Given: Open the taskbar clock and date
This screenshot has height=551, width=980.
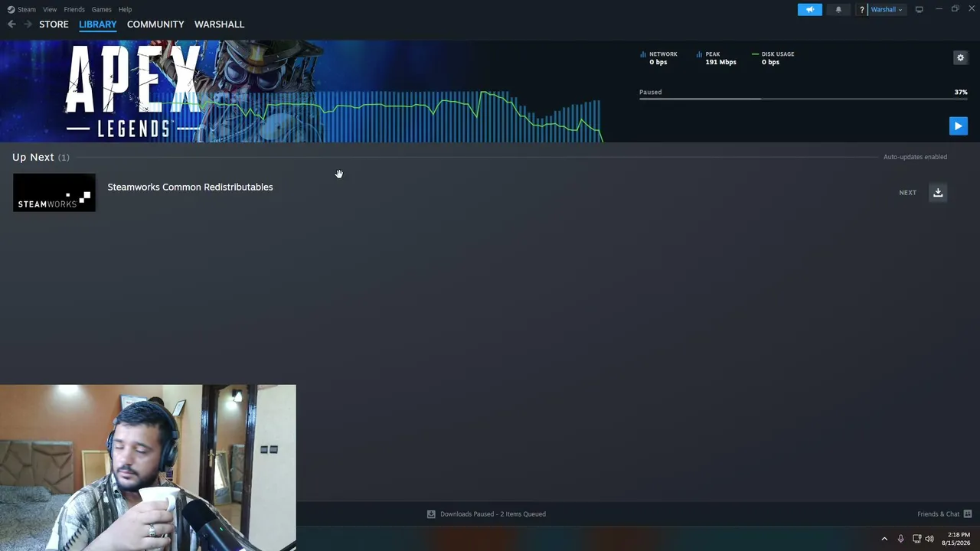Looking at the screenshot, I should [956, 539].
